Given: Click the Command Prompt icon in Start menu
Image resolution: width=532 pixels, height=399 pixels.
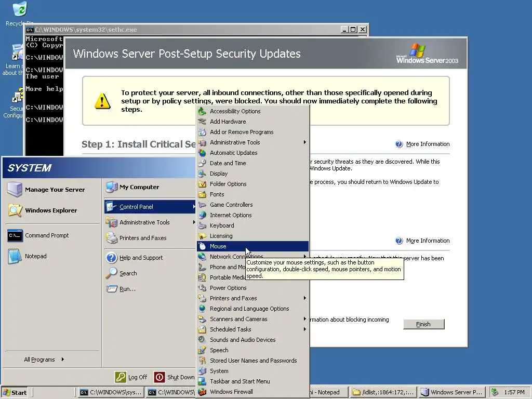Looking at the screenshot, I should point(15,235).
